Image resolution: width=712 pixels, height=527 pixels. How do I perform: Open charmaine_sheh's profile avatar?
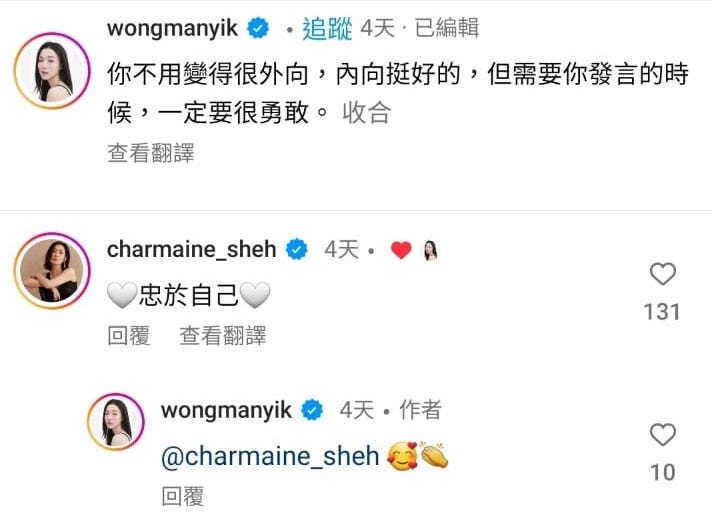53,271
